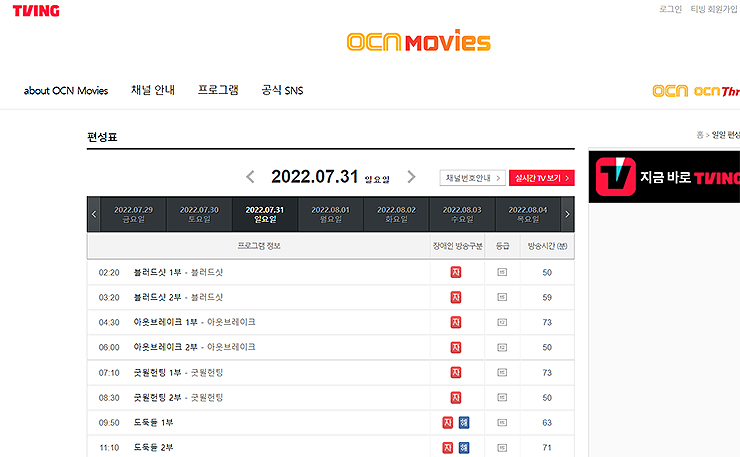Click the 방송시간 (분) column header

pyautogui.click(x=547, y=246)
